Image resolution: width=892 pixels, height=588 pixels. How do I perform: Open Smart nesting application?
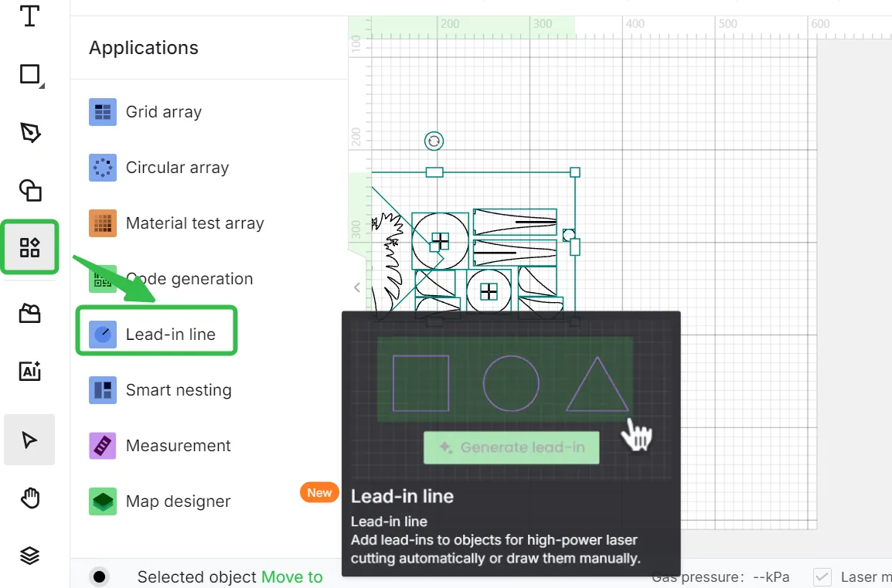tap(161, 390)
